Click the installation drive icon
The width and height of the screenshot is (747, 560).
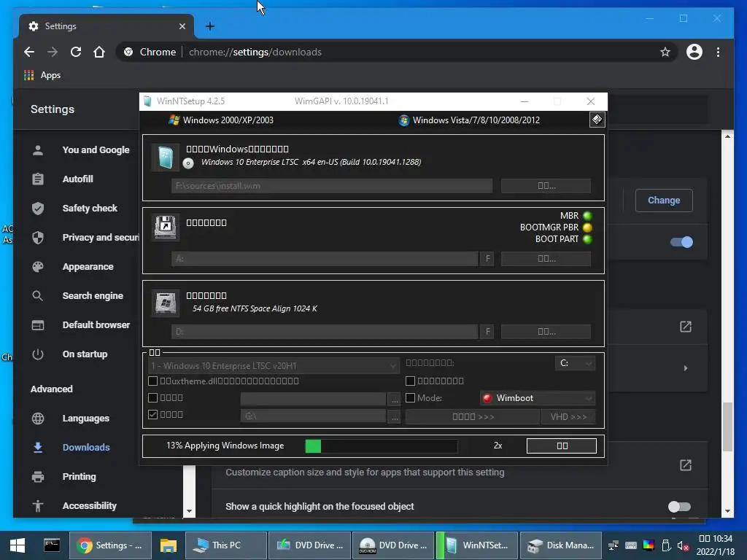coord(166,303)
